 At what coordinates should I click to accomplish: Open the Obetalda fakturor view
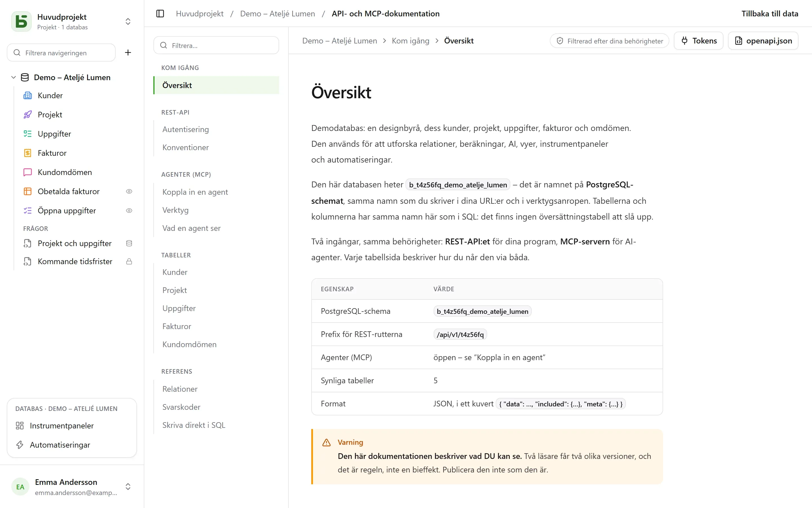coord(69,191)
